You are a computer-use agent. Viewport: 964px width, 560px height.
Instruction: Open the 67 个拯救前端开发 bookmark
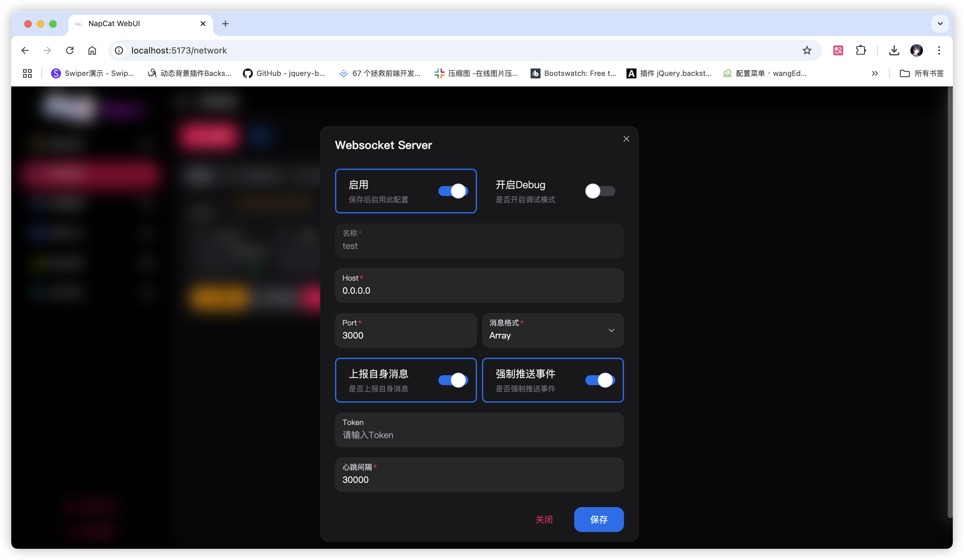pyautogui.click(x=380, y=73)
